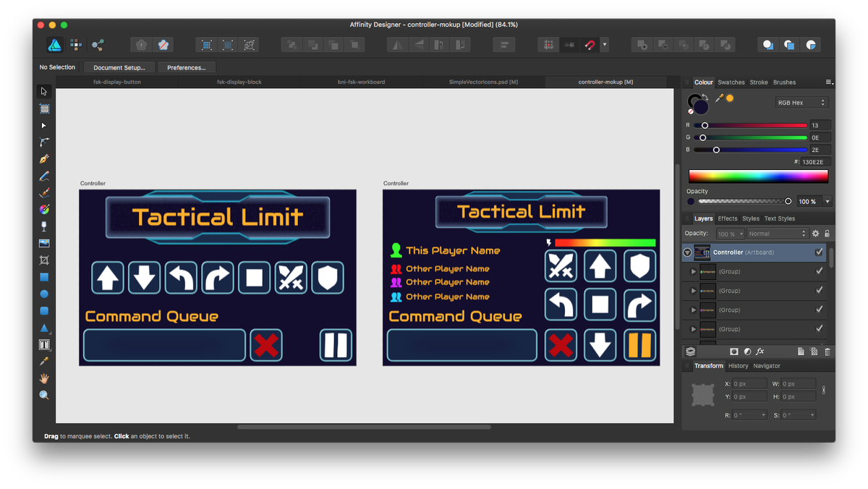Toggle Show Grid in top toolbar
The height and width of the screenshot is (489, 868).
pos(548,46)
